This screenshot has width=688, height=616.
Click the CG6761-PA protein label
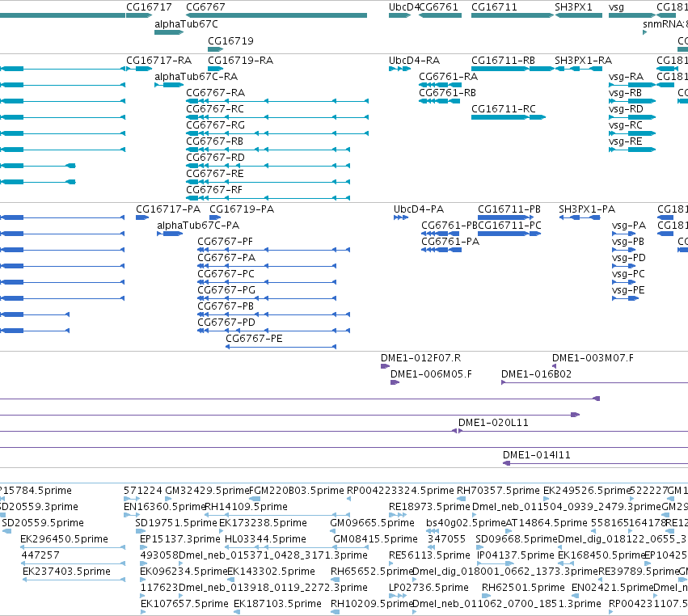click(x=450, y=242)
